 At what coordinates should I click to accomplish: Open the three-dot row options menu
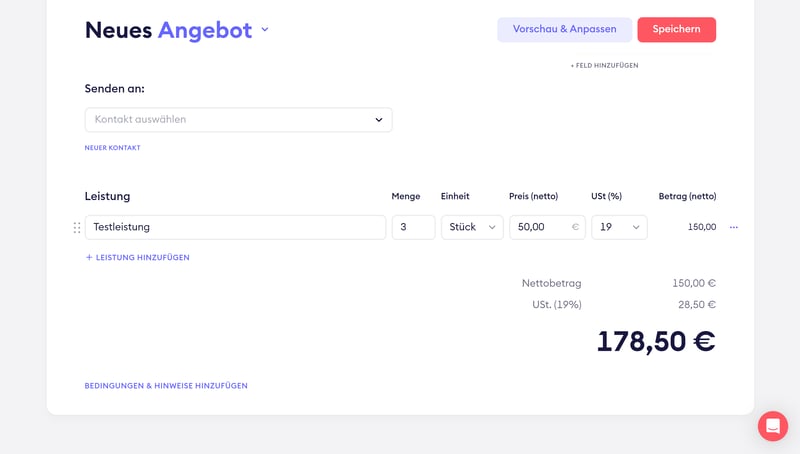pos(734,228)
